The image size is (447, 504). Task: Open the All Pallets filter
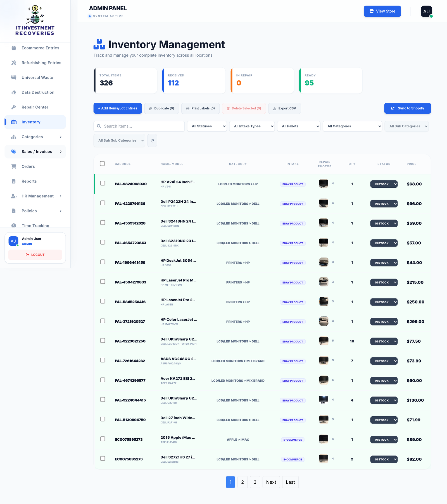point(299,126)
